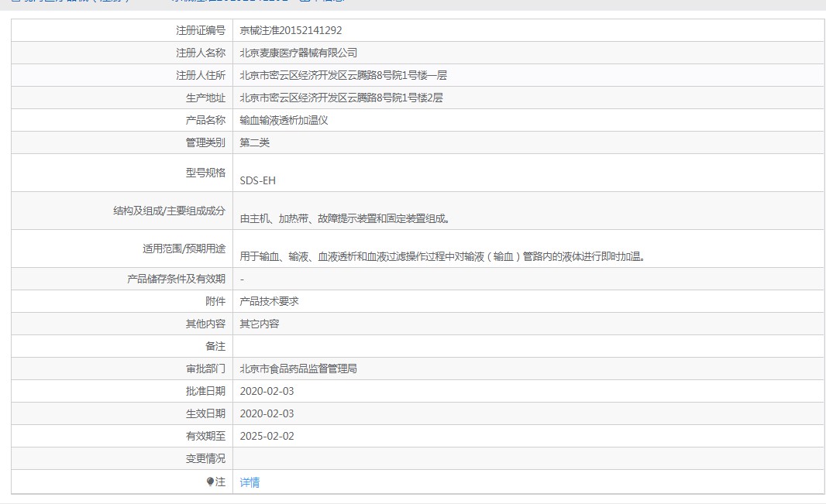Click 产品技术要求 in the attachment row
This screenshot has width=826, height=504.
tap(269, 301)
